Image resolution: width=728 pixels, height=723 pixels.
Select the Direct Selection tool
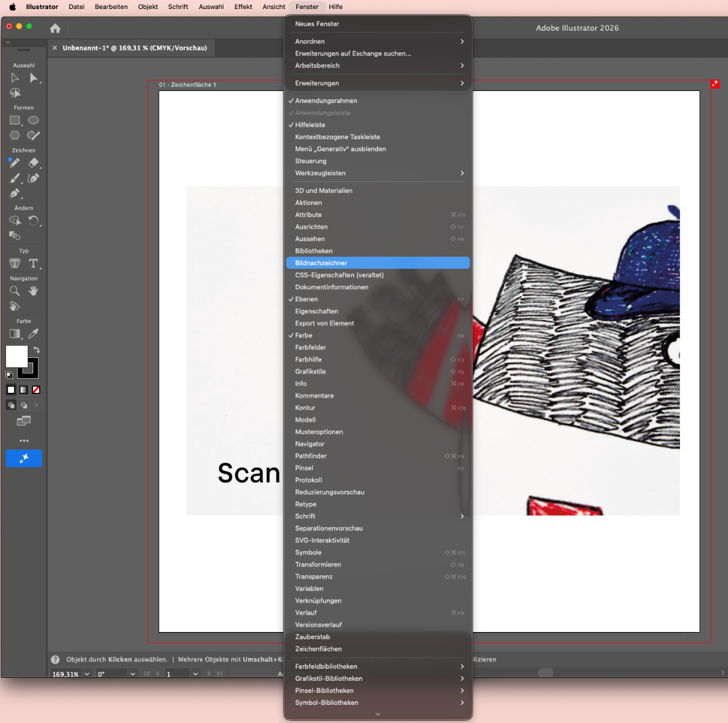pyautogui.click(x=34, y=78)
